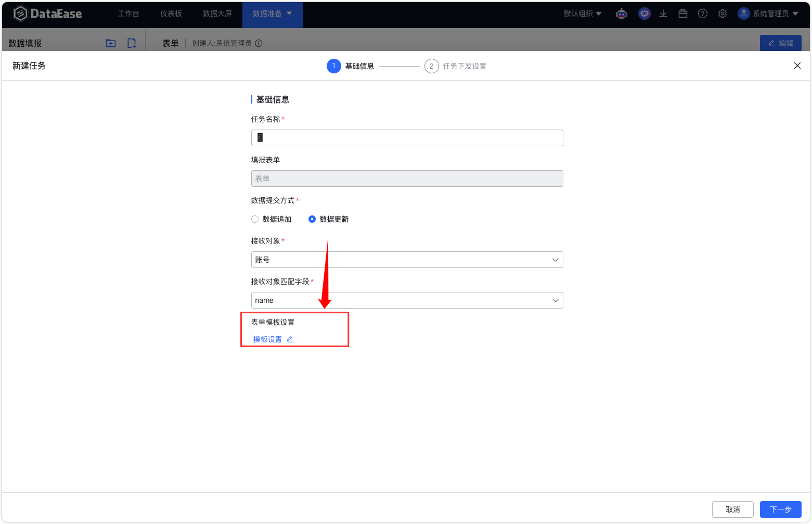
Task: Expand the 默认组织 organization dropdown
Action: click(583, 14)
